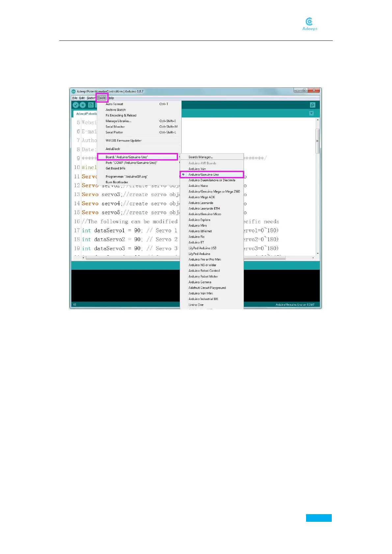
Task: Select Arduino NG or older
Action: pyautogui.click(x=212, y=265)
